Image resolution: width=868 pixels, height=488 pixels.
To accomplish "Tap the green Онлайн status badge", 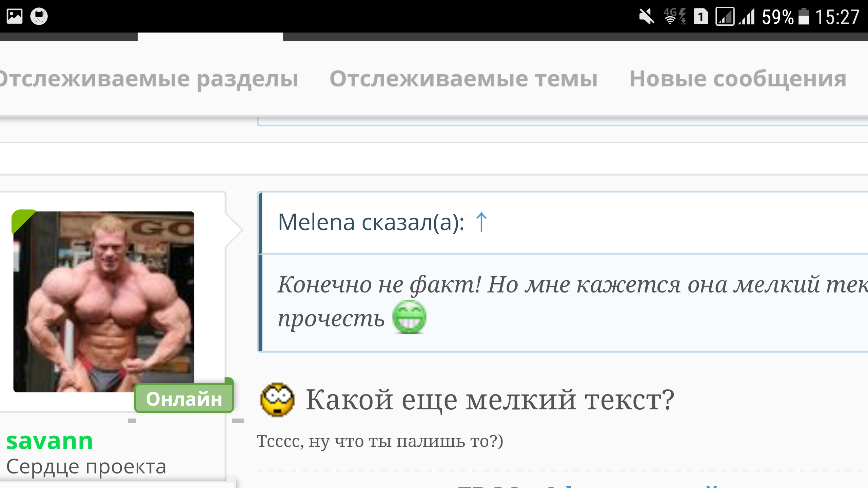I will coord(184,399).
